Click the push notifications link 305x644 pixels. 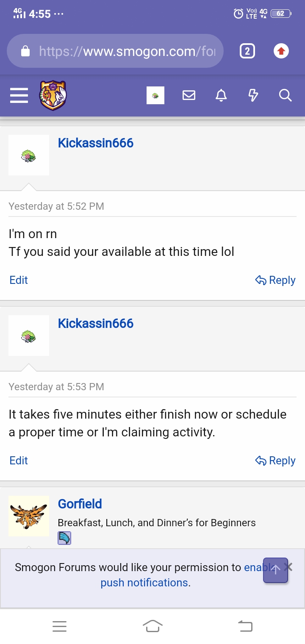pyautogui.click(x=145, y=583)
